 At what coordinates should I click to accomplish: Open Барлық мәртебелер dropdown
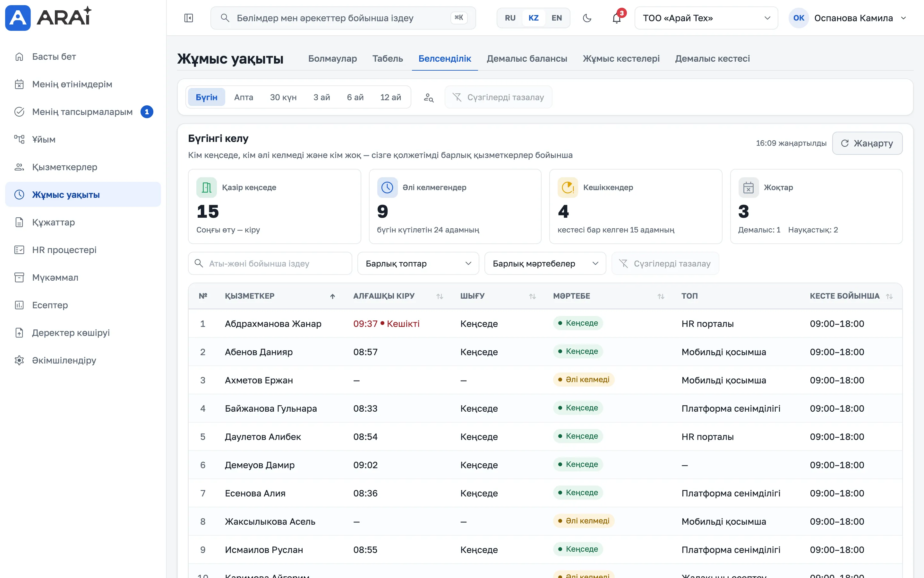click(x=545, y=263)
